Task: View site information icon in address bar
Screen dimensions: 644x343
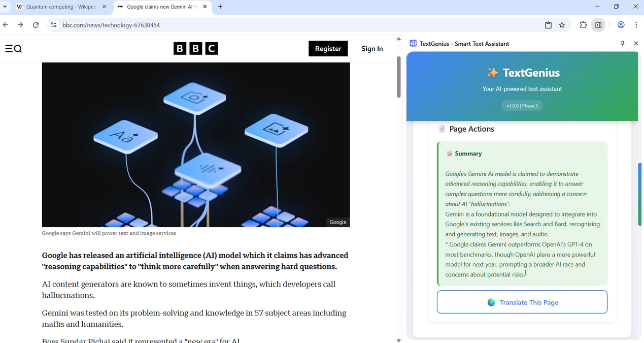Action: 54,25
